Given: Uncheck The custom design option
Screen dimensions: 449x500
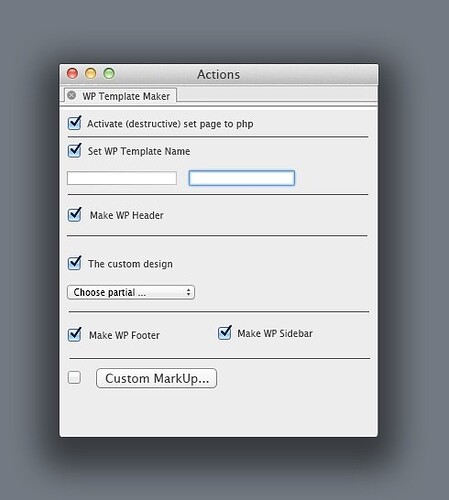Looking at the screenshot, I should (x=74, y=263).
